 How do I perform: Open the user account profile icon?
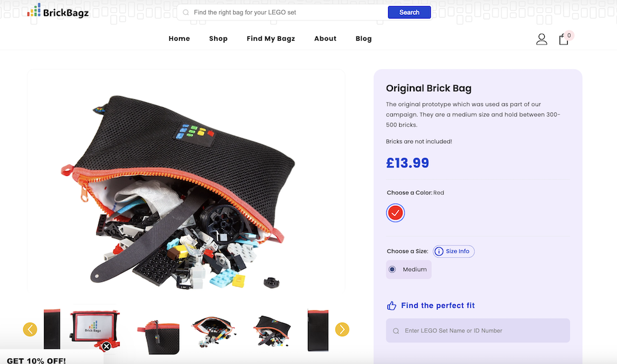(542, 38)
